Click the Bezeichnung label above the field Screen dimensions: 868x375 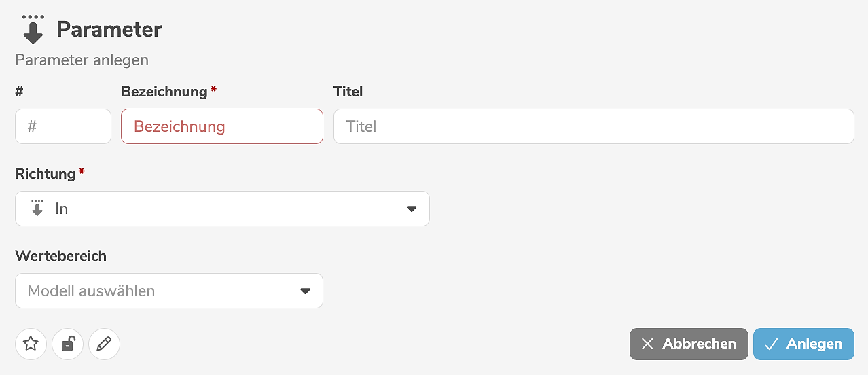coord(164,92)
